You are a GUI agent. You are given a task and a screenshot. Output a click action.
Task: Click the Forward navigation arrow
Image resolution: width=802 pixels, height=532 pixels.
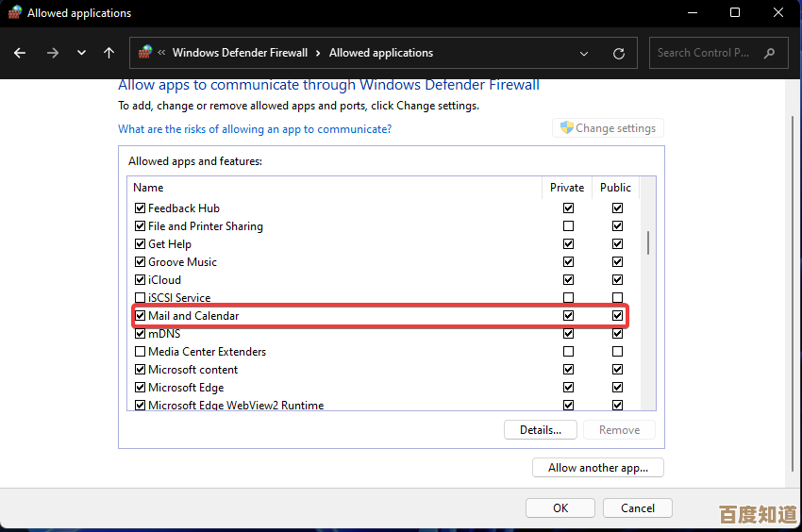coord(51,53)
